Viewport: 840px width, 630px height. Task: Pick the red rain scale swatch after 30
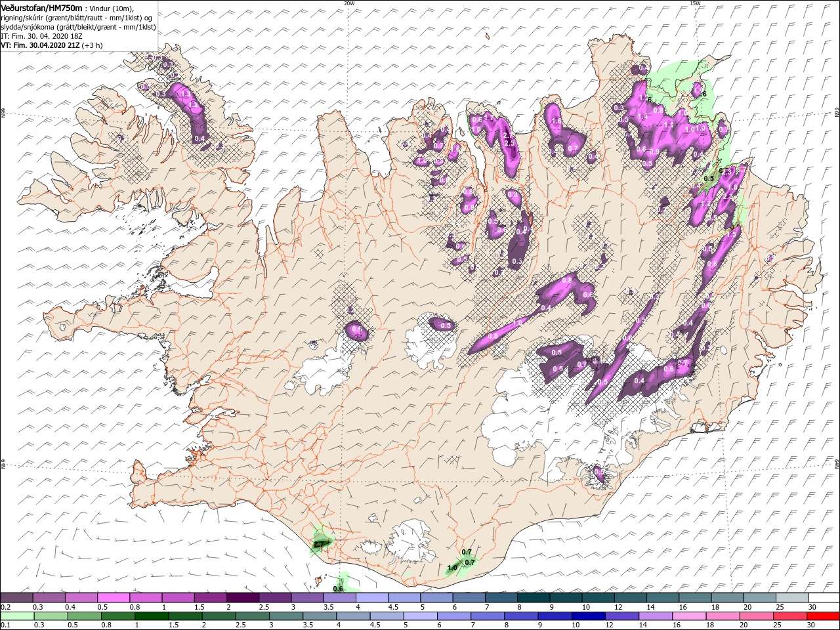(824, 616)
